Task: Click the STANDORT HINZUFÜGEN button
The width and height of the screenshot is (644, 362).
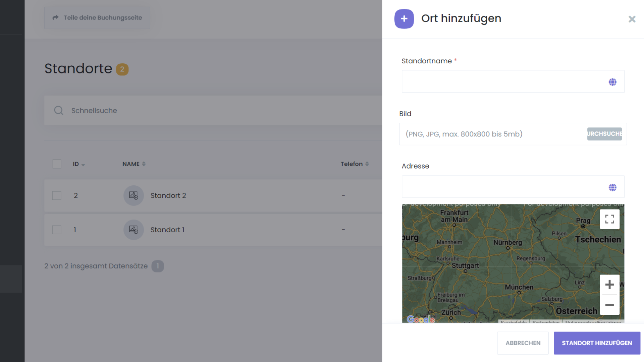Action: click(x=597, y=343)
